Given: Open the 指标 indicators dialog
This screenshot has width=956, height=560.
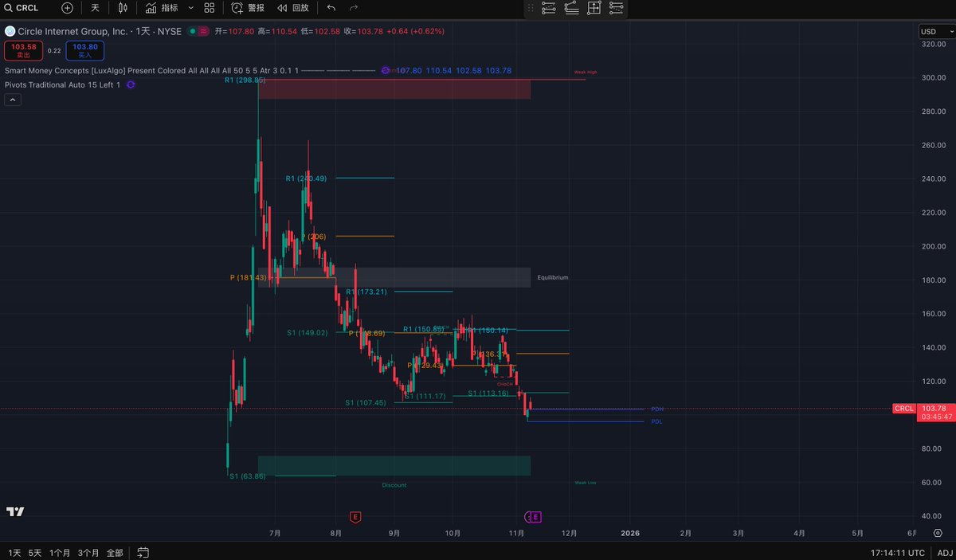Looking at the screenshot, I should coord(163,8).
